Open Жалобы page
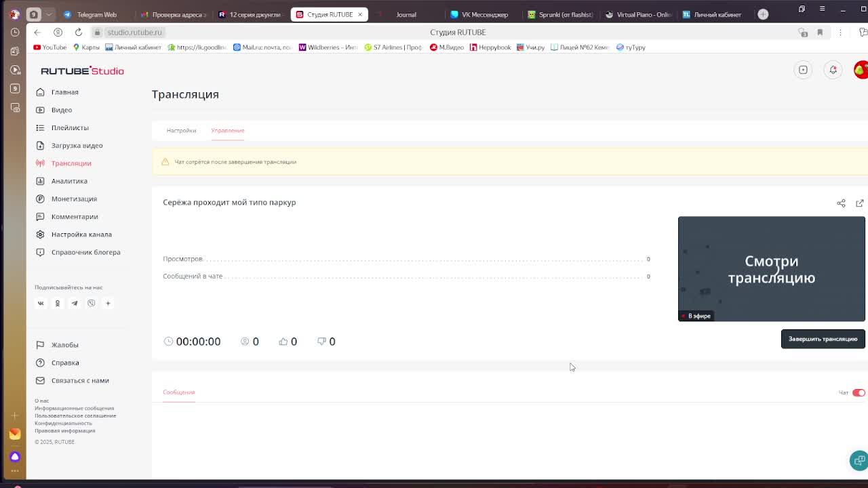 [x=64, y=345]
